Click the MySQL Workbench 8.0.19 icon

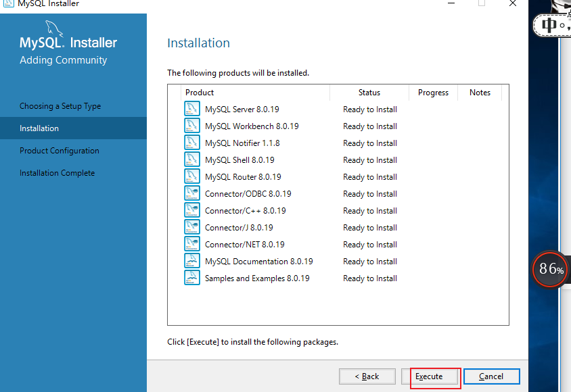(193, 126)
